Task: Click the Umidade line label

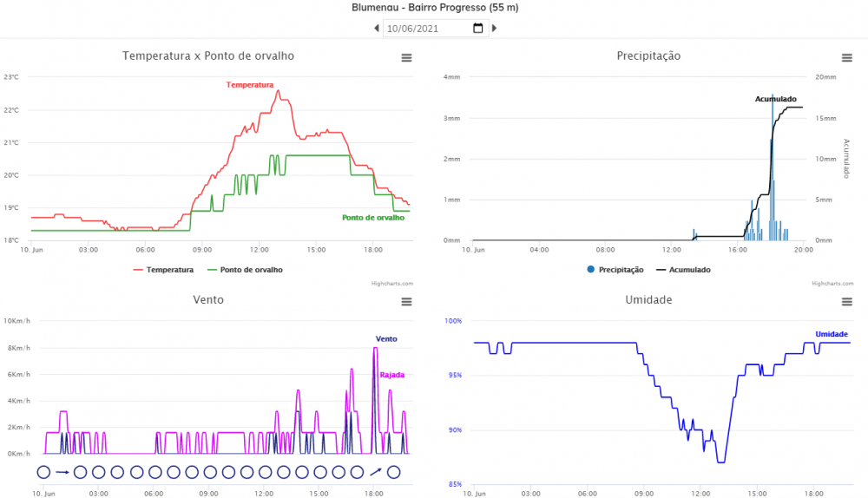Action: point(832,334)
